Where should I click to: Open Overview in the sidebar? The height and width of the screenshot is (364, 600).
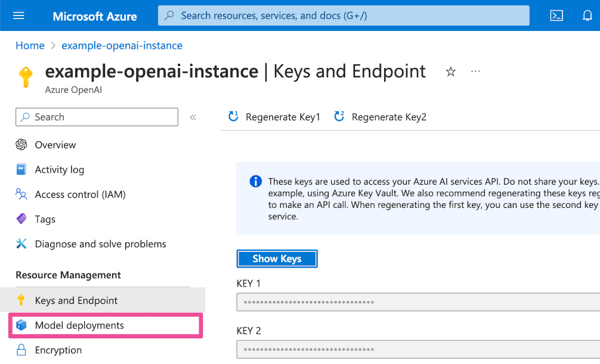coord(55,145)
